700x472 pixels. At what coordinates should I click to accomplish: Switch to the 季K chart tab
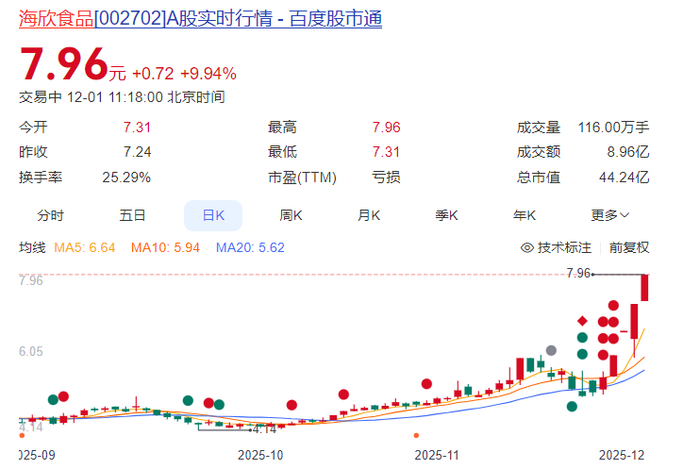pyautogui.click(x=446, y=216)
